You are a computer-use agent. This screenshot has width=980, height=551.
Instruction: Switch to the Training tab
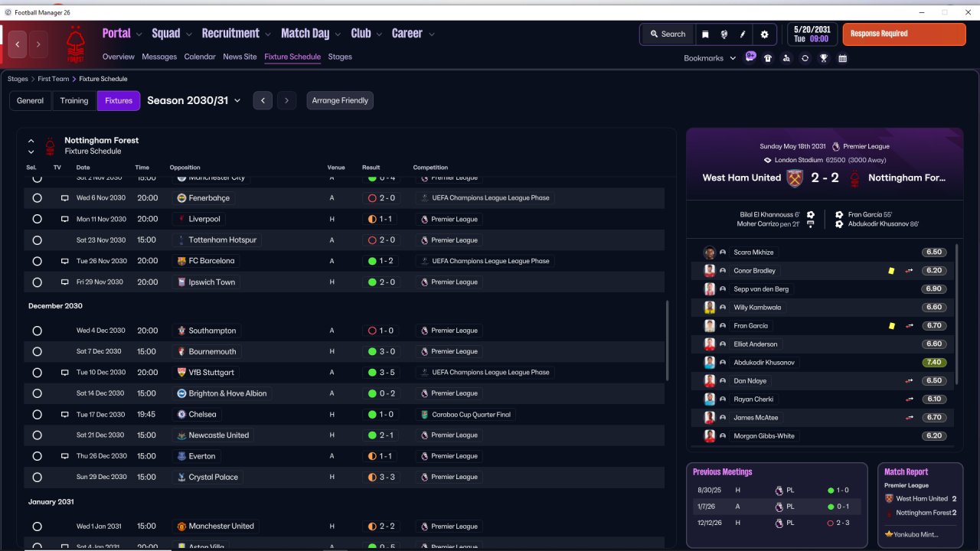tap(74, 101)
